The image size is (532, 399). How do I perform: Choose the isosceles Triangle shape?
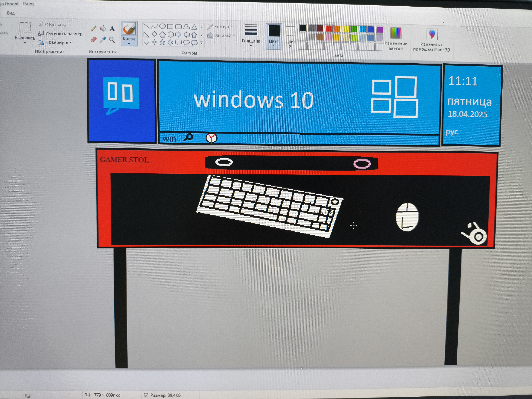(194, 27)
